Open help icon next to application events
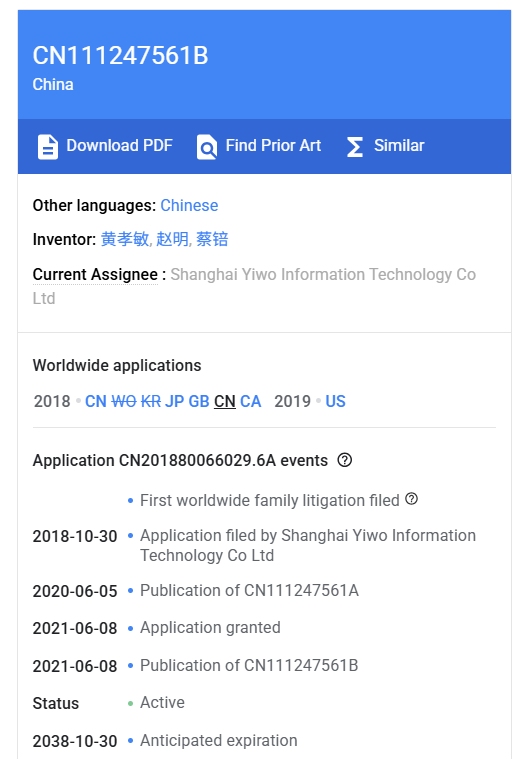Screen dimensions: 527x759 (x=345, y=460)
